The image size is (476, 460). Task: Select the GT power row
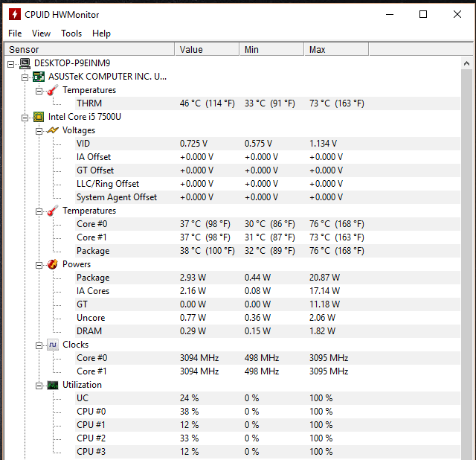pos(268,304)
